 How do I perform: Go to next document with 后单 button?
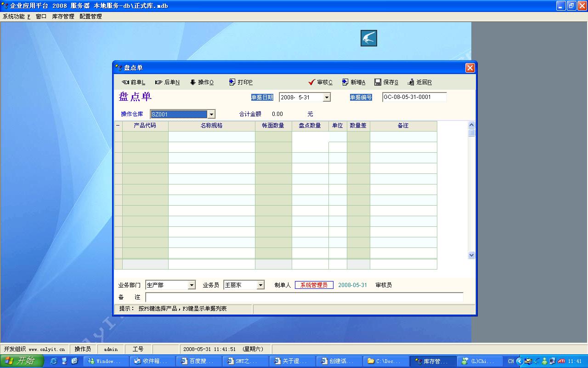[x=167, y=82]
